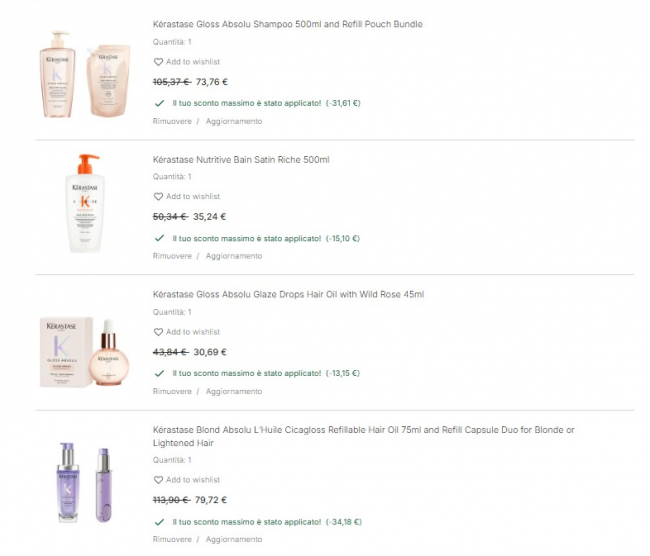
Task: Click Aggiornamento for Gloss Absolu Shampoo bundle
Action: 234,121
